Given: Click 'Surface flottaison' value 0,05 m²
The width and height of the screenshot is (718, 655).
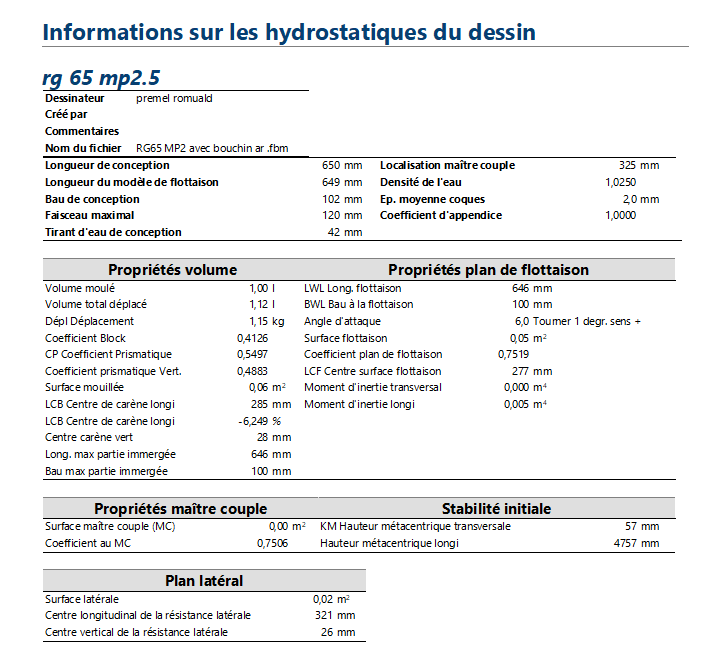Looking at the screenshot, I should (528, 338).
